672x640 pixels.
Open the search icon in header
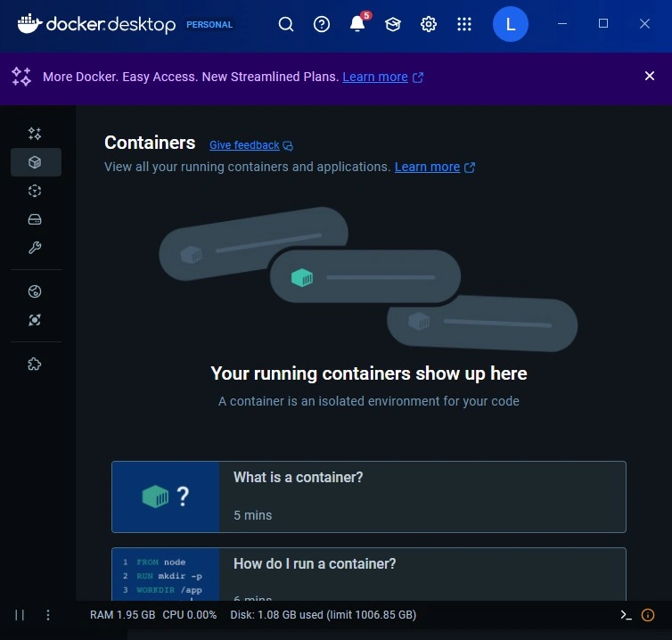(x=286, y=24)
